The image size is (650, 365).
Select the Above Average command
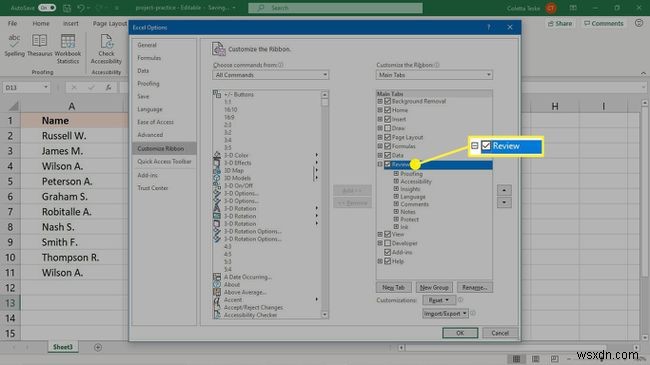tap(245, 292)
